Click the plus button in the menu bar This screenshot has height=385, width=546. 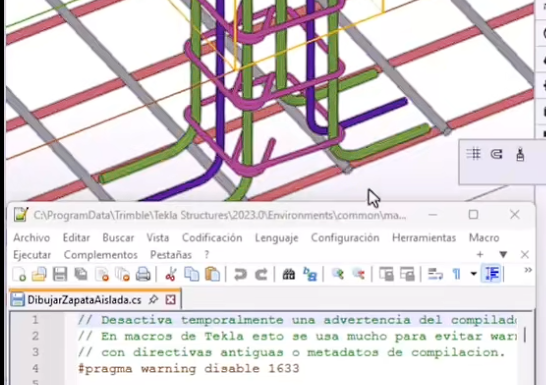[480, 254]
